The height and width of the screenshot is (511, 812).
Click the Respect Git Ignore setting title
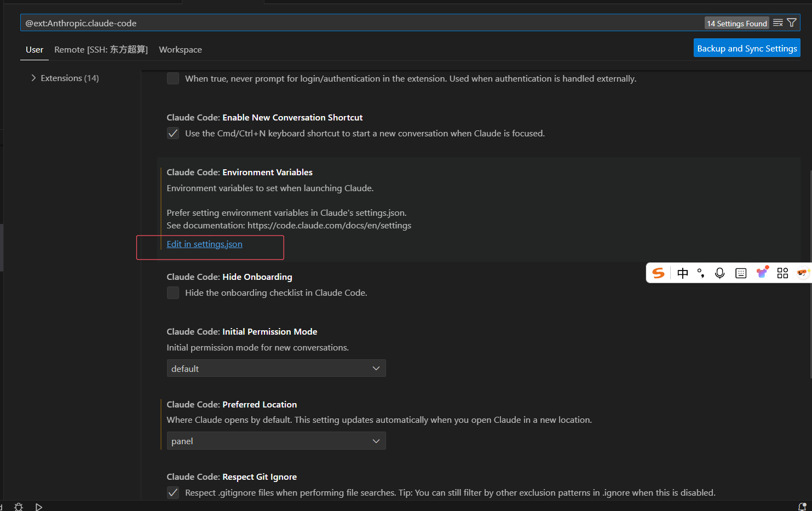(x=232, y=476)
